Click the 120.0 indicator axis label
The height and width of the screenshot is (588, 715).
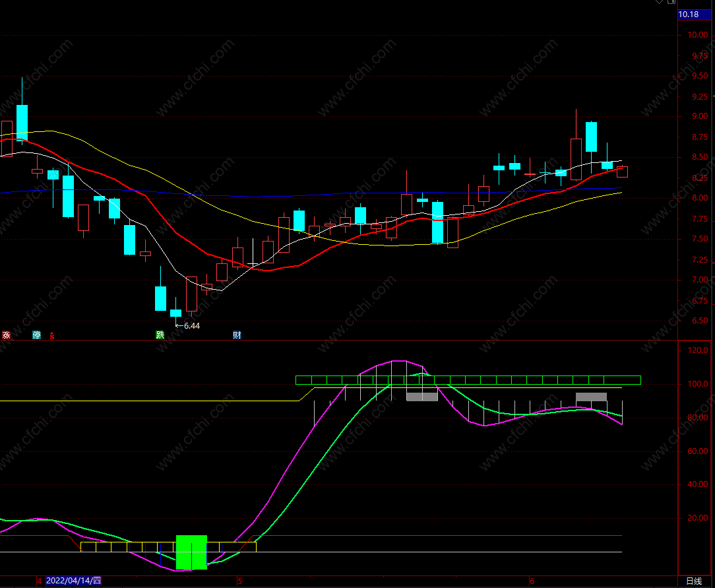698,350
